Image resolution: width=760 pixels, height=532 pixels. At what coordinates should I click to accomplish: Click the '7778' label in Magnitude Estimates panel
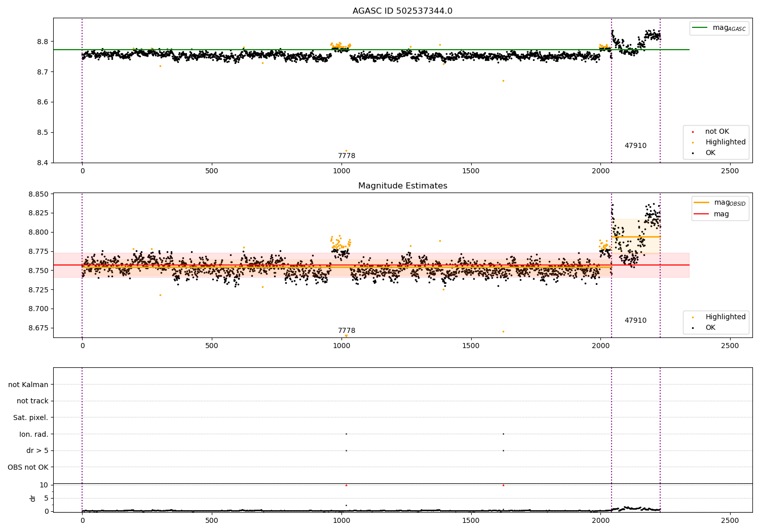coord(347,331)
